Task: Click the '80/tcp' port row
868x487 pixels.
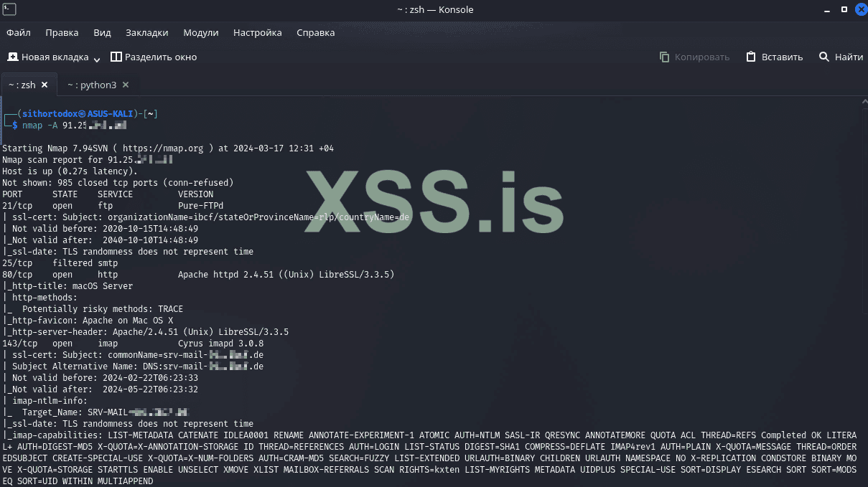Action: pos(198,275)
